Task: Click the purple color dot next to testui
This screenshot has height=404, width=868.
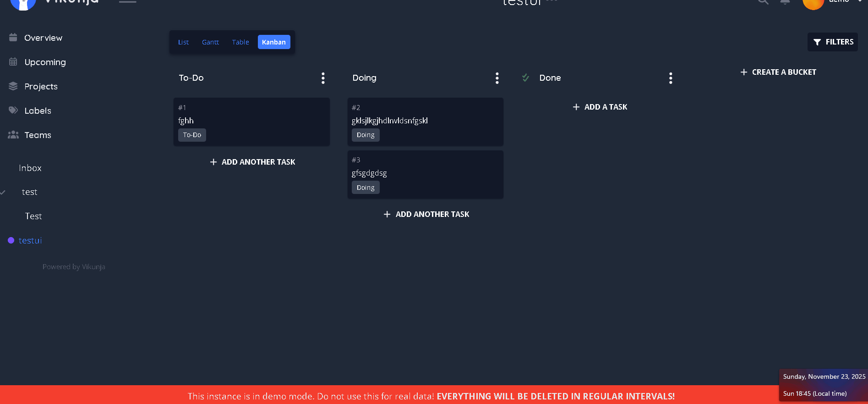Action: tap(11, 240)
